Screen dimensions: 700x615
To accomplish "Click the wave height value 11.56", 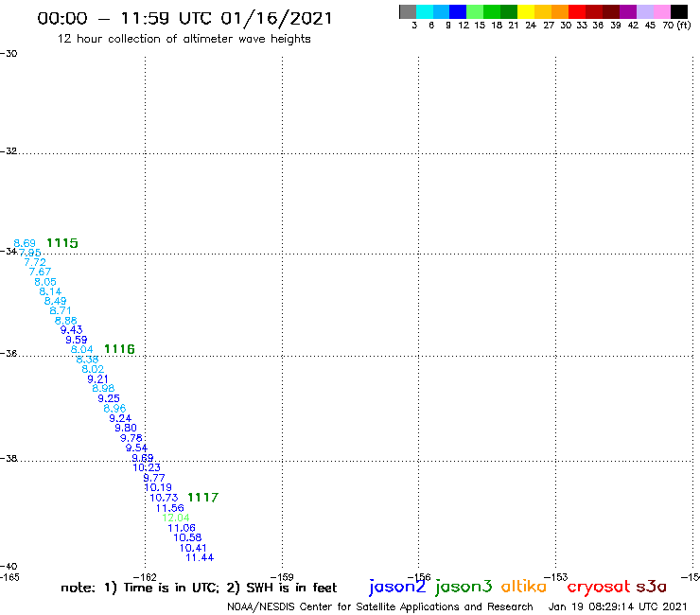I will (x=169, y=508).
